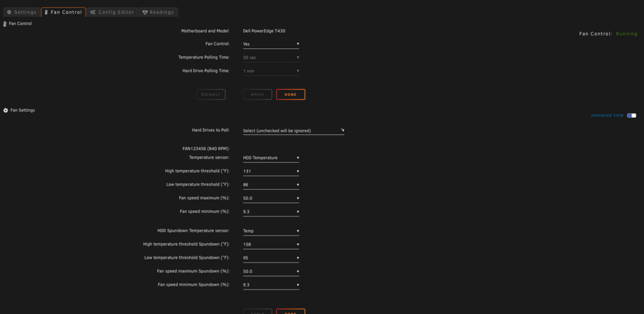The image size is (644, 314).
Task: Open Low temperature threshold Spundown 95 dropdown
Action: [x=271, y=258]
